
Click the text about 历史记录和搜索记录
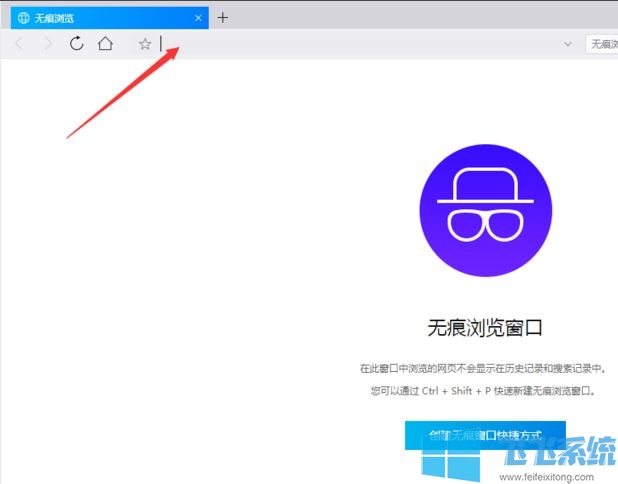pyautogui.click(x=483, y=368)
